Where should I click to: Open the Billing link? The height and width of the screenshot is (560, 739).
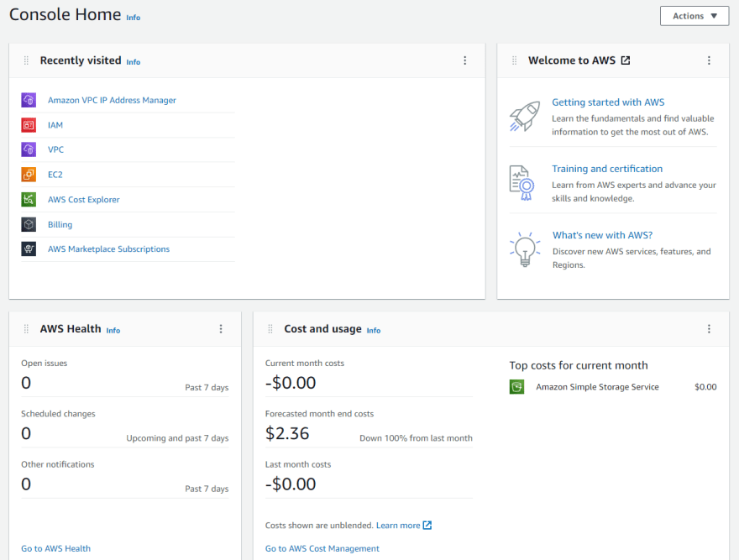point(60,224)
